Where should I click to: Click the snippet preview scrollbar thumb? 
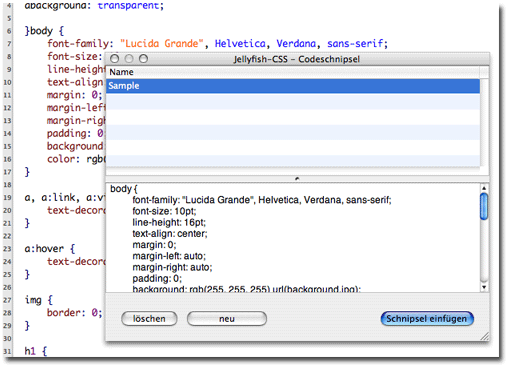pos(484,207)
